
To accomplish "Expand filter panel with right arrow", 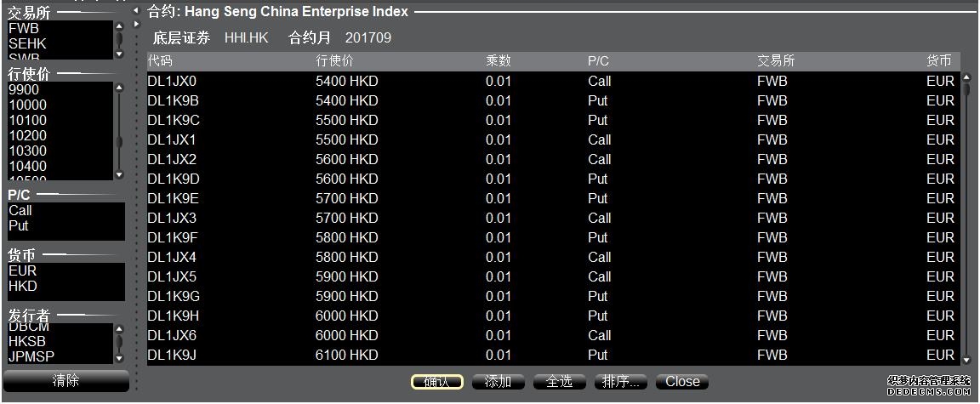I will point(136,25).
